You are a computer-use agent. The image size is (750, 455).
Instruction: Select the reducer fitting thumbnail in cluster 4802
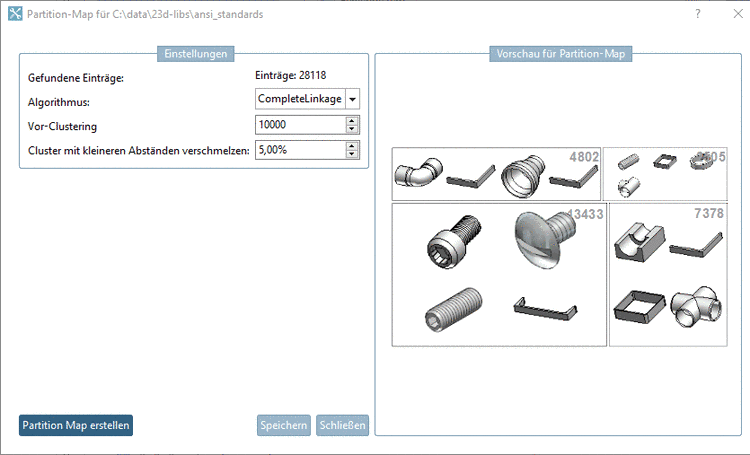[523, 175]
